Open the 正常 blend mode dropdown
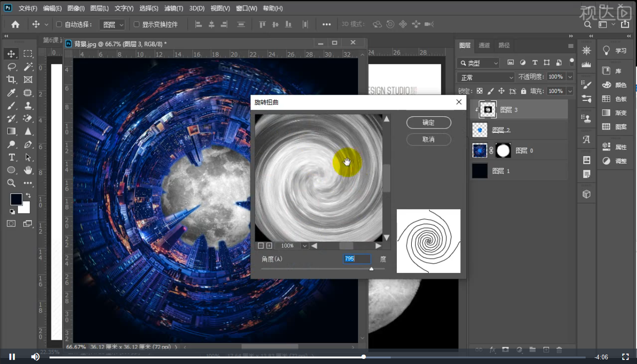 (x=486, y=77)
